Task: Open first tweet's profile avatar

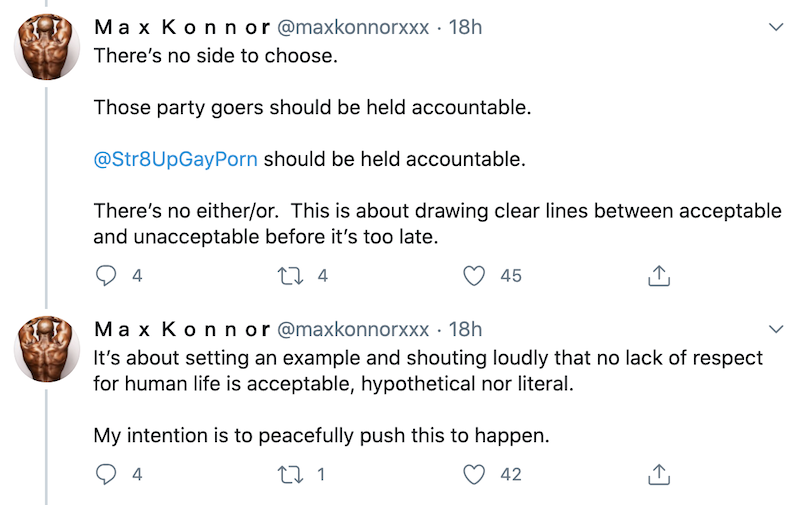Action: point(46,47)
